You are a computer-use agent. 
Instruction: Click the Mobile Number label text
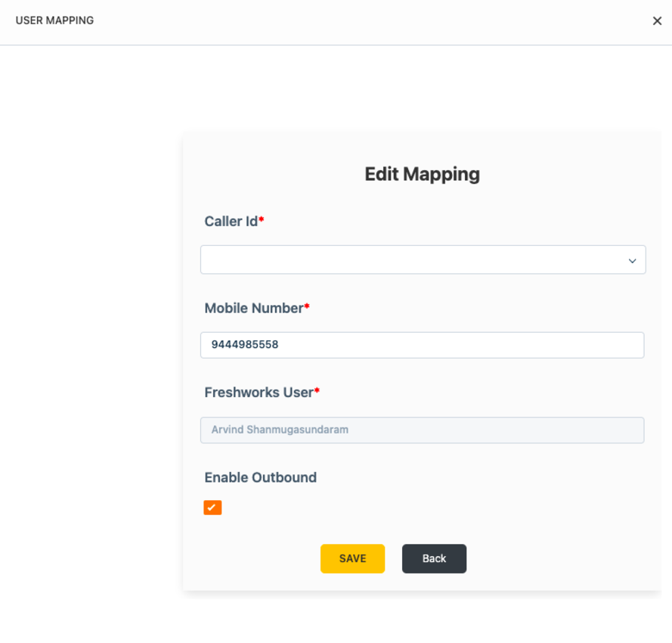[253, 308]
